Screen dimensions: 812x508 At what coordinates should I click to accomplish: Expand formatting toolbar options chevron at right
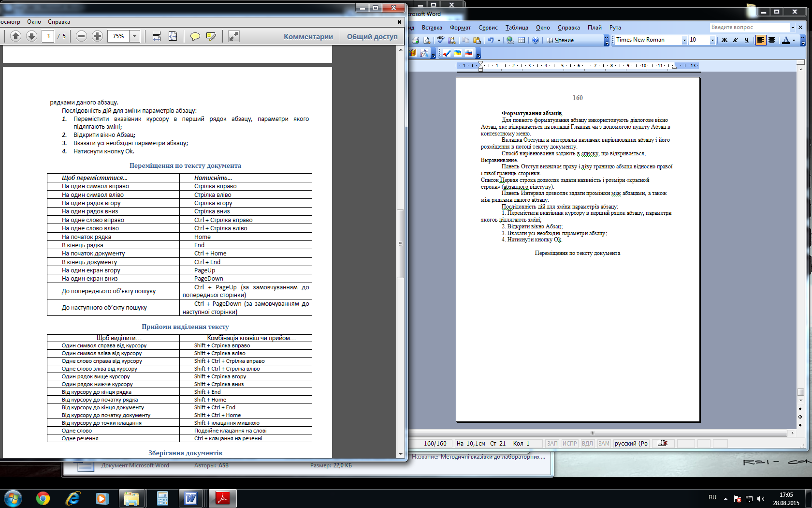point(803,41)
